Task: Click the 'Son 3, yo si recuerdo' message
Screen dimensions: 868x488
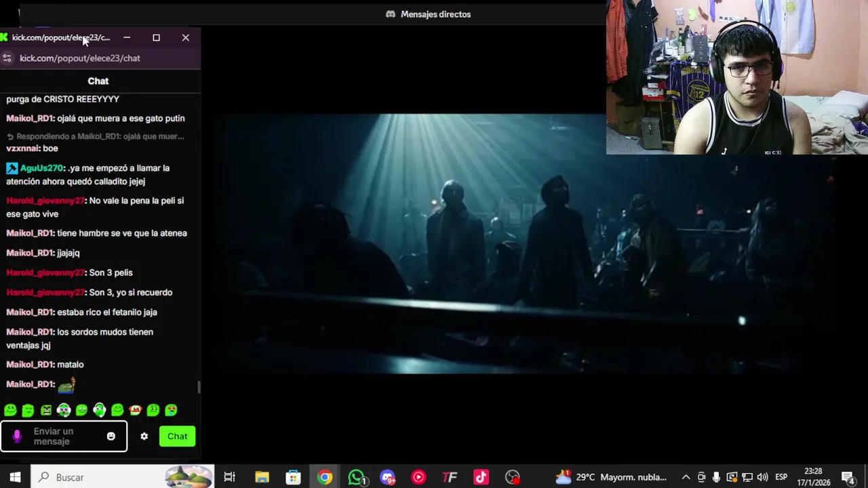Action: 131,293
